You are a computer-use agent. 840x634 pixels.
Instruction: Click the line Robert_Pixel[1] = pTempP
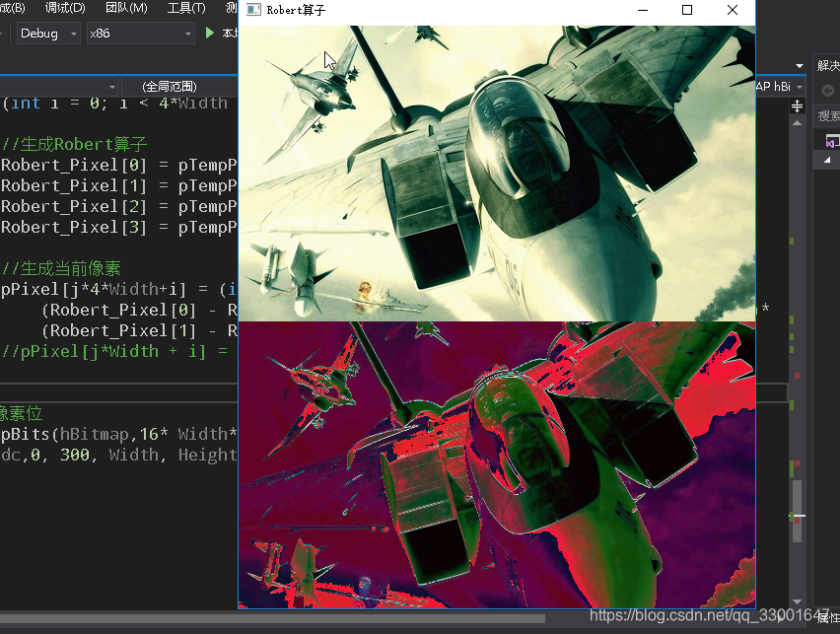click(118, 186)
